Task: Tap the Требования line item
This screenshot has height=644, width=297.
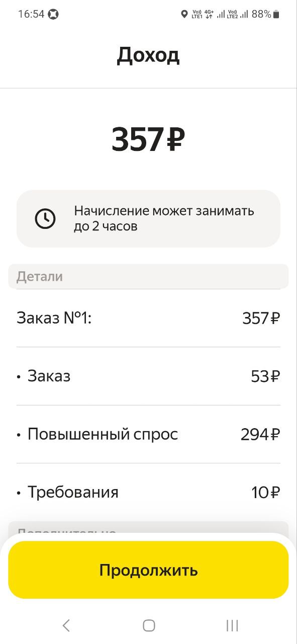Action: point(148,492)
